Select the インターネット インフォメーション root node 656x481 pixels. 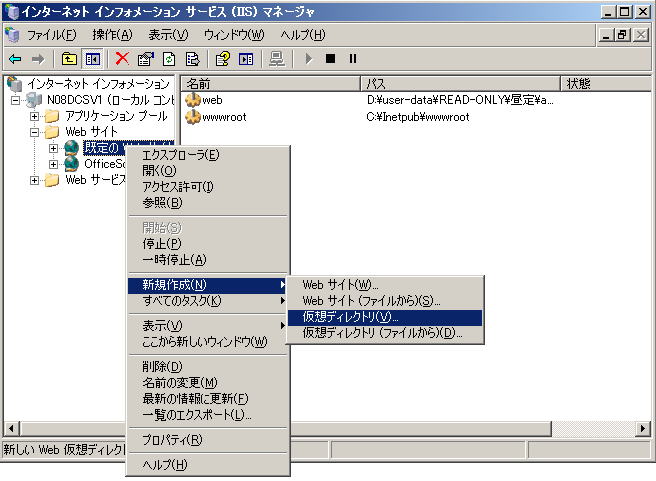click(x=98, y=84)
